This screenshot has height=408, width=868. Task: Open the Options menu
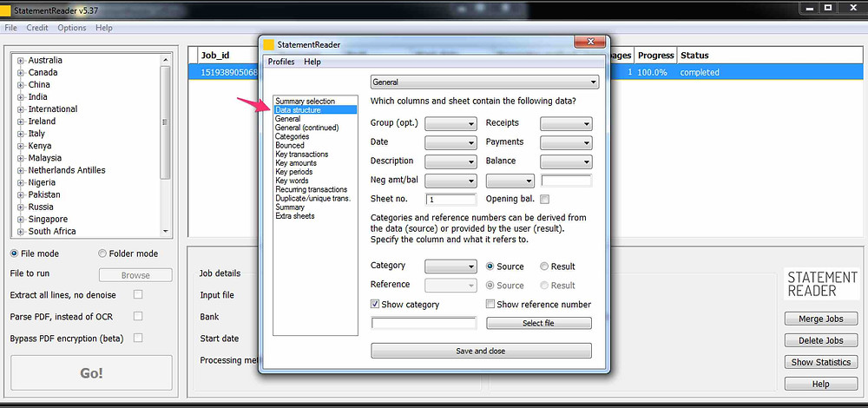coord(72,28)
